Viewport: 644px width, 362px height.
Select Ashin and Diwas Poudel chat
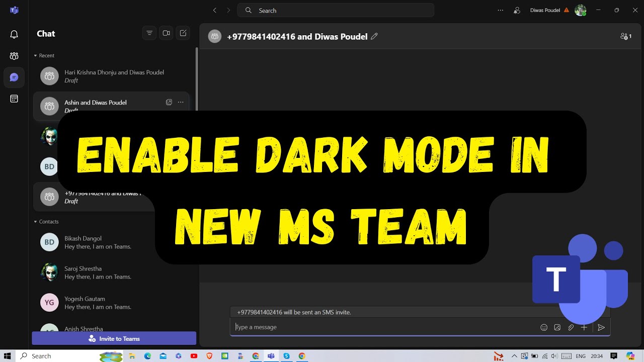[111, 106]
